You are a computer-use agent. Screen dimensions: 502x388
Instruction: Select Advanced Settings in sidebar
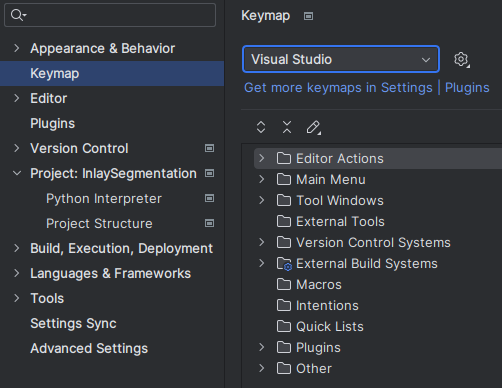coord(89,348)
